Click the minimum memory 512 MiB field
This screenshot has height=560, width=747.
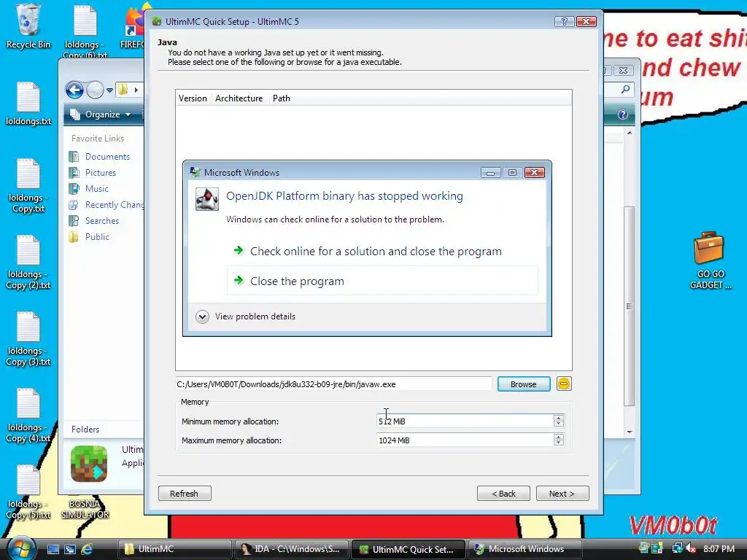tap(465, 421)
